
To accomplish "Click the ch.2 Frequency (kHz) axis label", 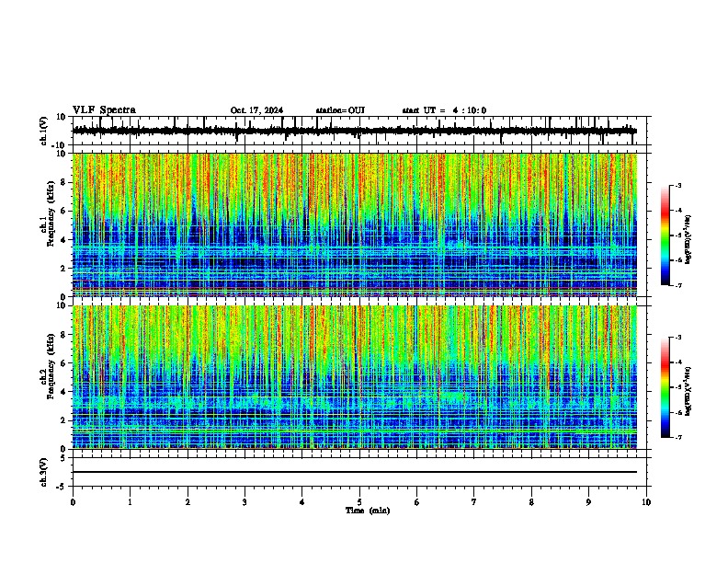I will click(47, 366).
